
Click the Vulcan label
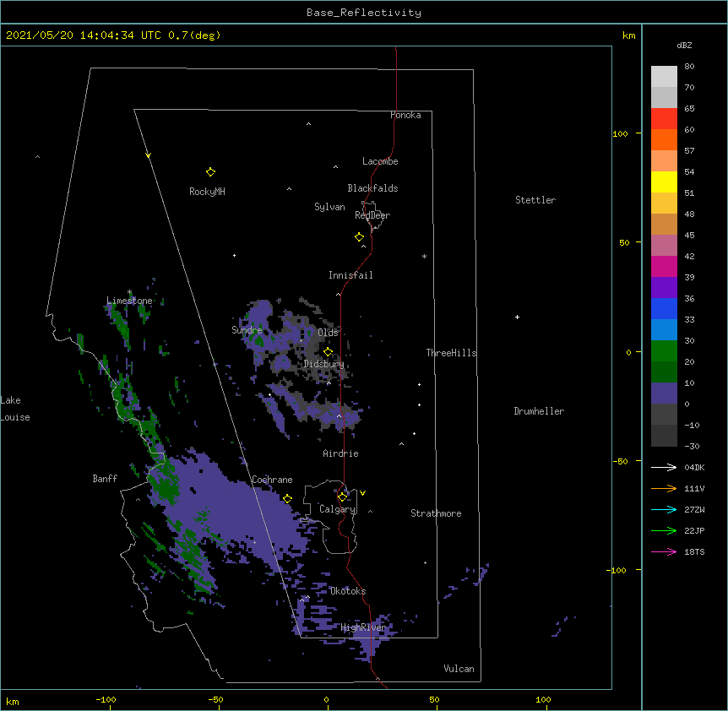coord(459,669)
